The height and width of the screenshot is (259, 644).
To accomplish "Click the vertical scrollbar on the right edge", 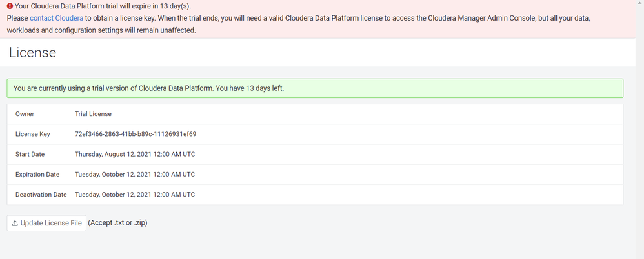I will tap(640, 129).
